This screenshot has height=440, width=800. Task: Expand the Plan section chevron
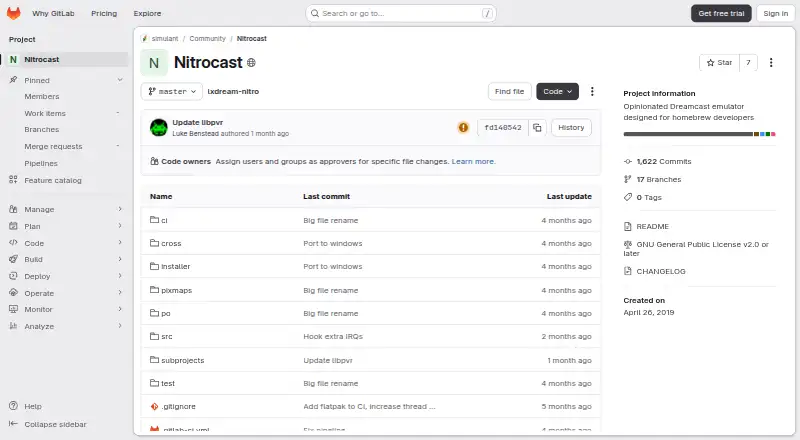click(120, 226)
